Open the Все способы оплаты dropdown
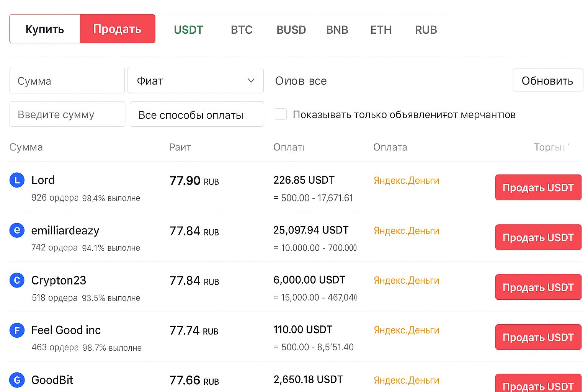Screen dimensions: 588x392 point(196,114)
